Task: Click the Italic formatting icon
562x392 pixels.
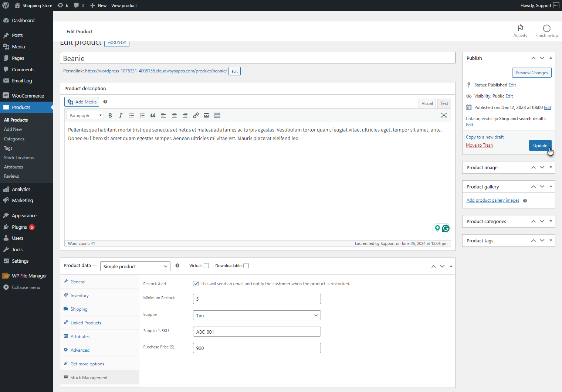Action: 121,116
